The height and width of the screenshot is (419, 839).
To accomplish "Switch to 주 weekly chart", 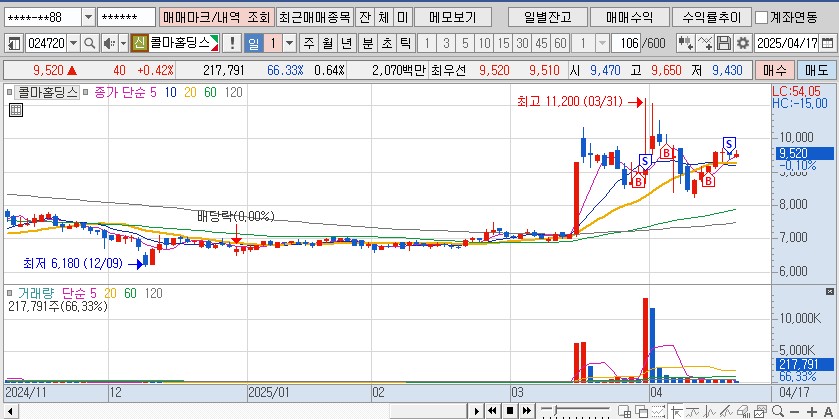I will tap(308, 43).
